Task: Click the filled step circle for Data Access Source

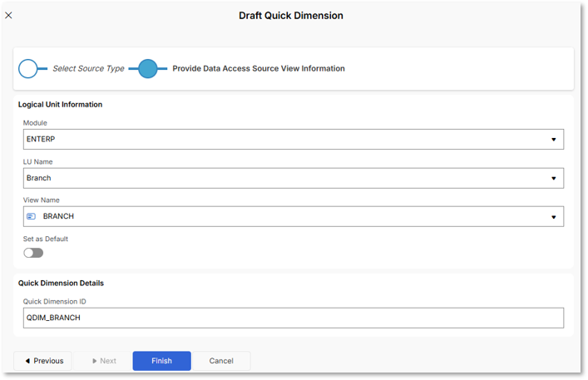Action: (148, 68)
